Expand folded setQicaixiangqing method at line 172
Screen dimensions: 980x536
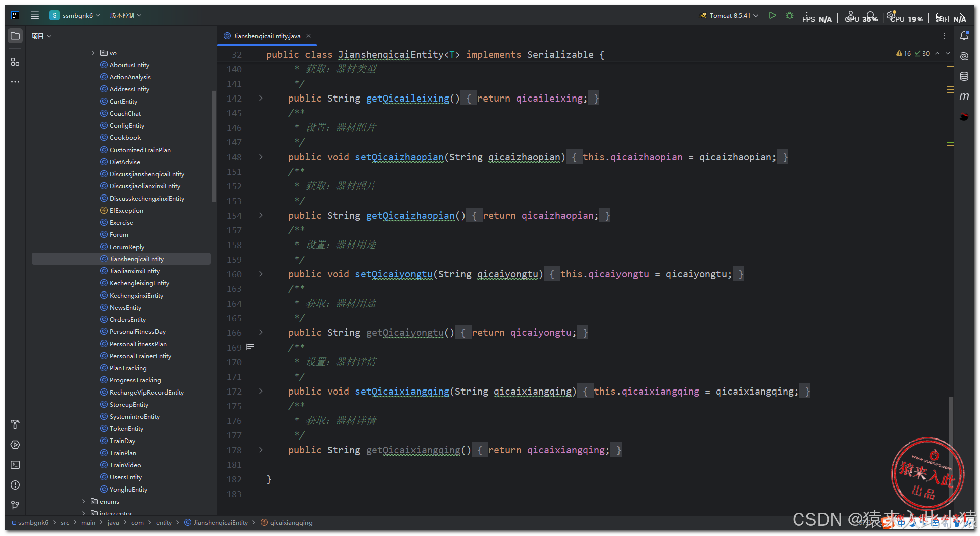[261, 391]
